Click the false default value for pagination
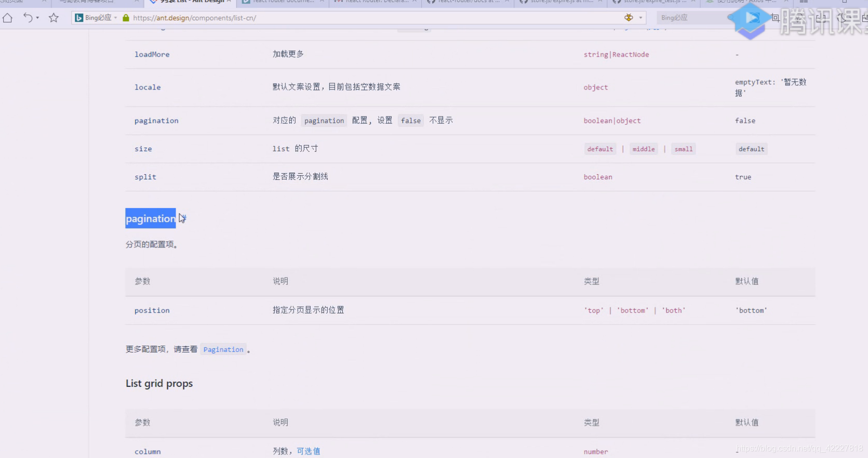The image size is (868, 458). tap(745, 121)
